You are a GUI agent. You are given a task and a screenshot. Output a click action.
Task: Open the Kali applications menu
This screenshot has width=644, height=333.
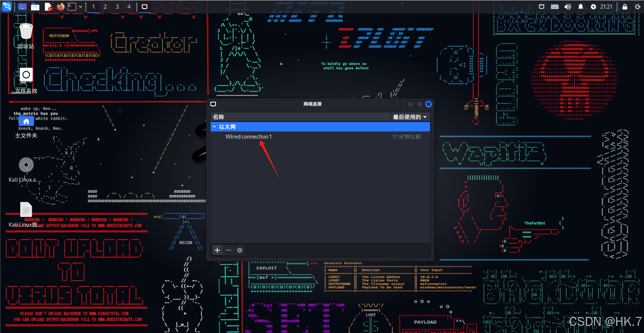coord(7,6)
